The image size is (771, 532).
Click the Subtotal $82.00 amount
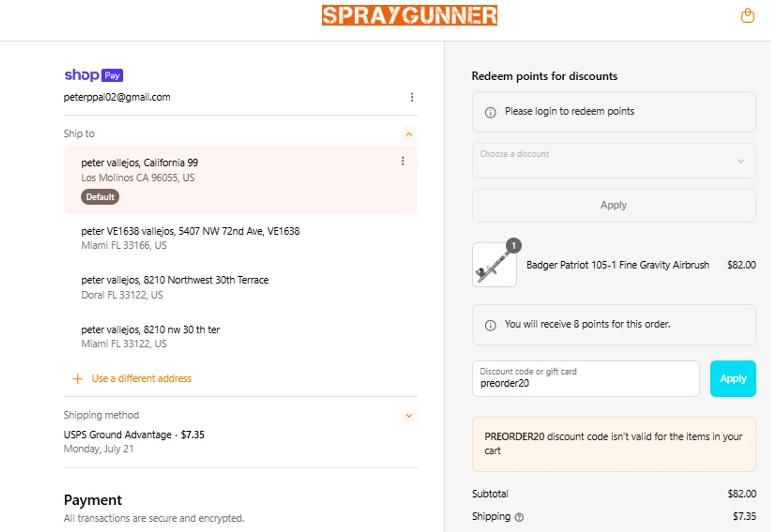[x=742, y=493]
